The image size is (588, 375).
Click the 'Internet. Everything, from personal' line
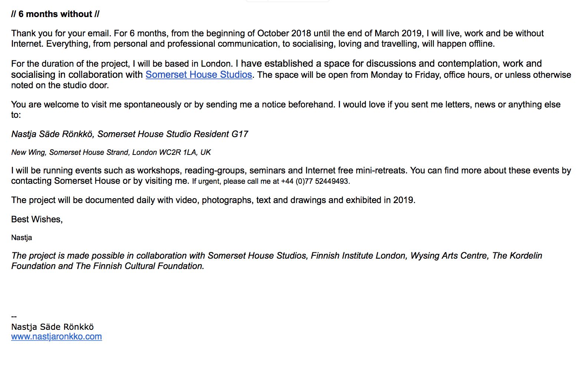click(x=253, y=44)
